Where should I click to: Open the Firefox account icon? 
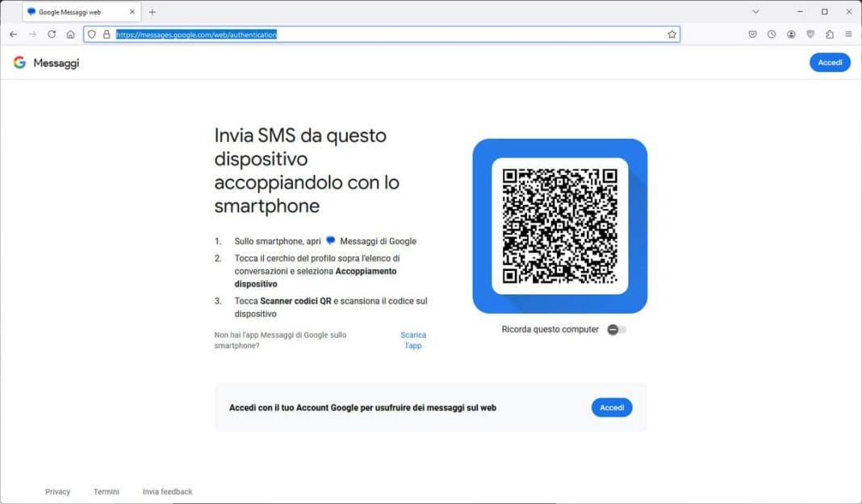791,34
